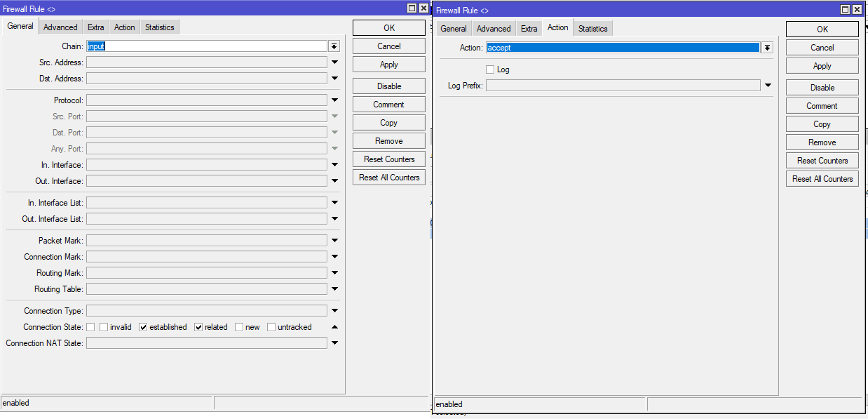This screenshot has height=419, width=868.
Task: Click the Chain input text field
Action: 207,46
